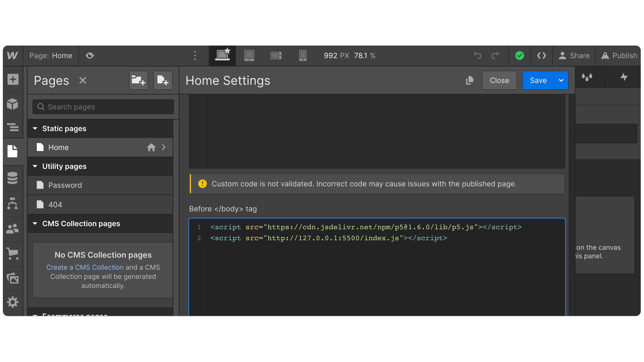Switch to mobile landscape breakpoint
This screenshot has height=362, width=644.
coord(276,56)
